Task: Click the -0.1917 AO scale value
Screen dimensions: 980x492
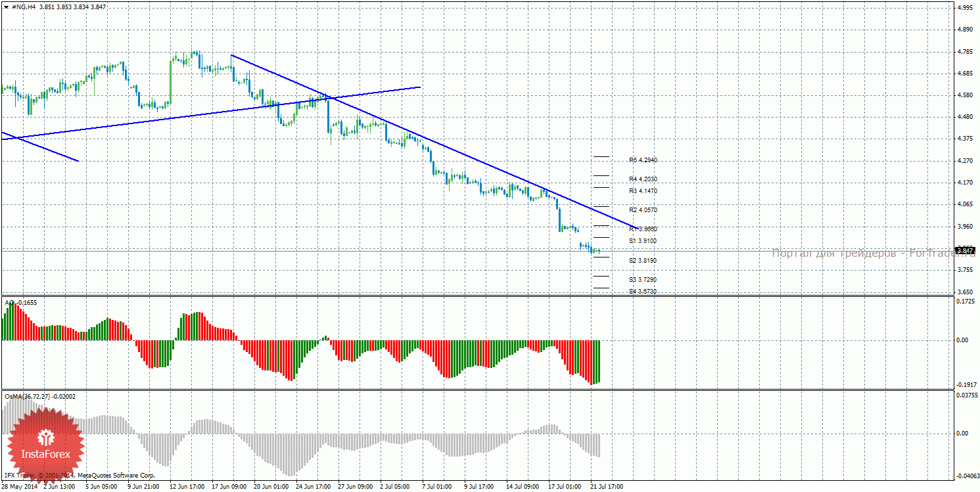Action: click(x=966, y=385)
